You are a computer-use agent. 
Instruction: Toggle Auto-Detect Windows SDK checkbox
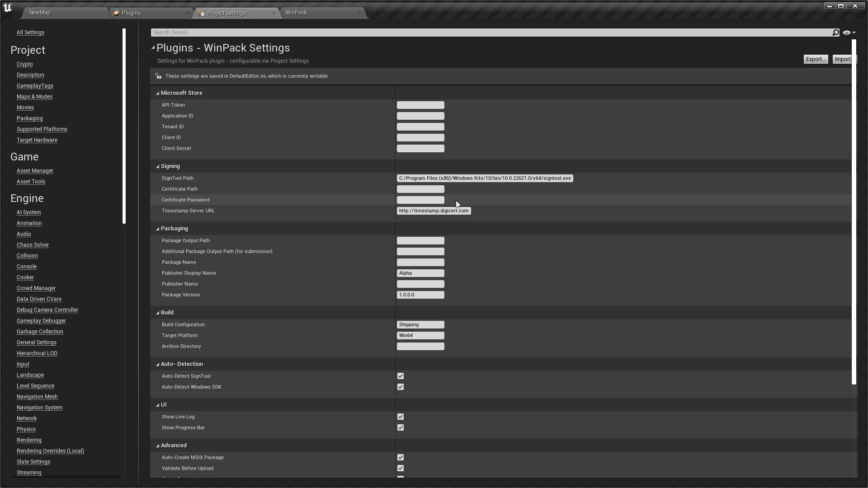[401, 387]
